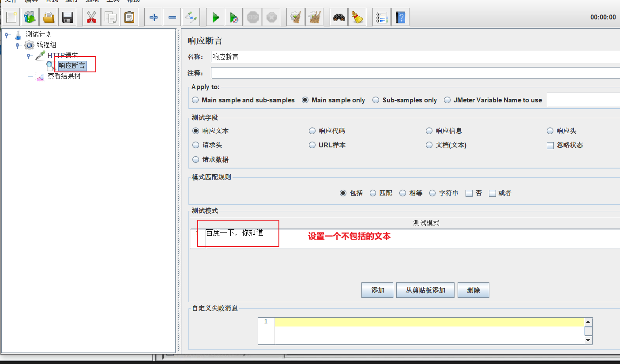The height and width of the screenshot is (364, 620).
Task: Select 响应文本 test field radio
Action: click(x=210, y=131)
